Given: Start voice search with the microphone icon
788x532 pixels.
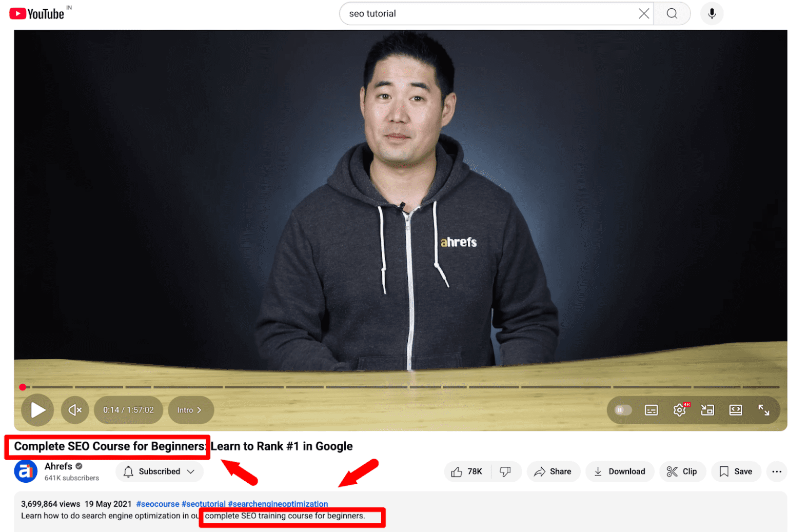Looking at the screenshot, I should click(712, 14).
